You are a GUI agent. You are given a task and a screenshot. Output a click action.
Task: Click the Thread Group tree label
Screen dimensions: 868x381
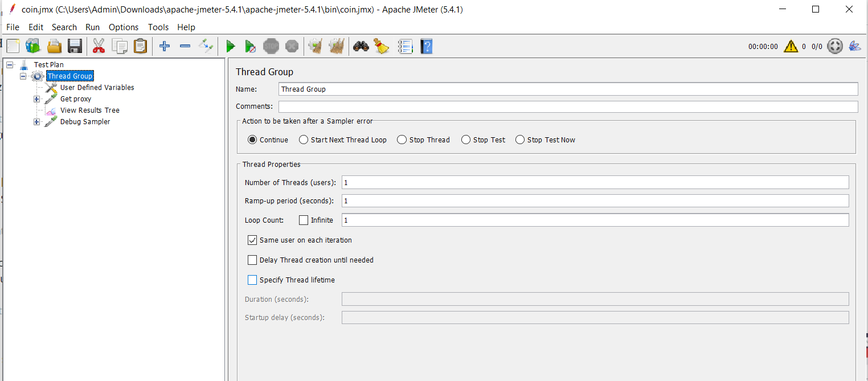pos(70,76)
